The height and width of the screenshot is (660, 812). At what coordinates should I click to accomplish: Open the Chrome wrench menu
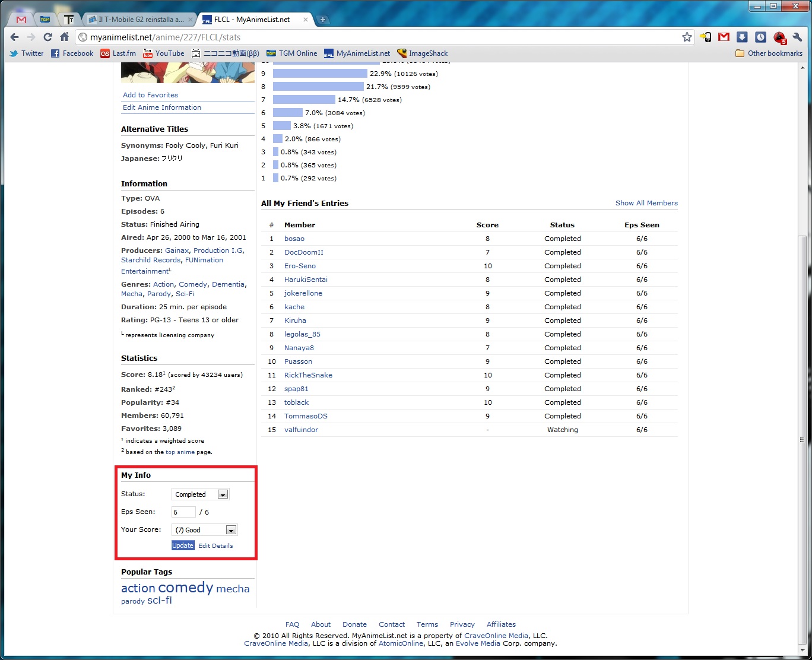(797, 37)
